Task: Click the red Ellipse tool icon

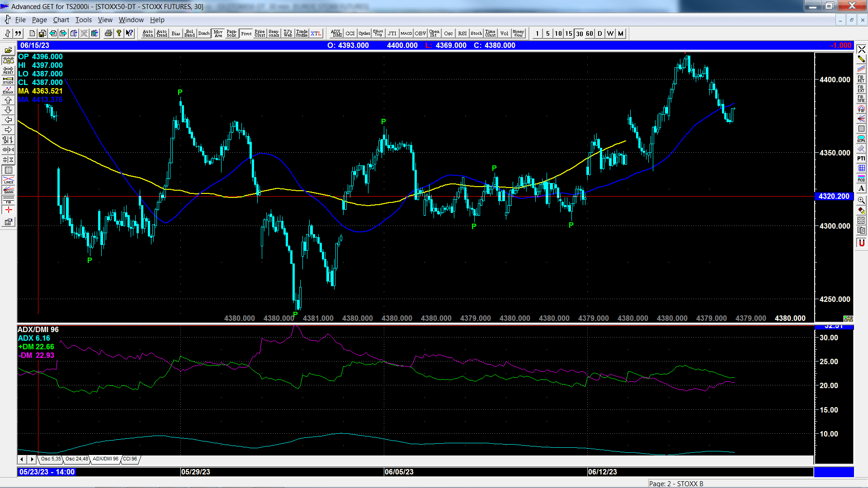Action: [861, 139]
